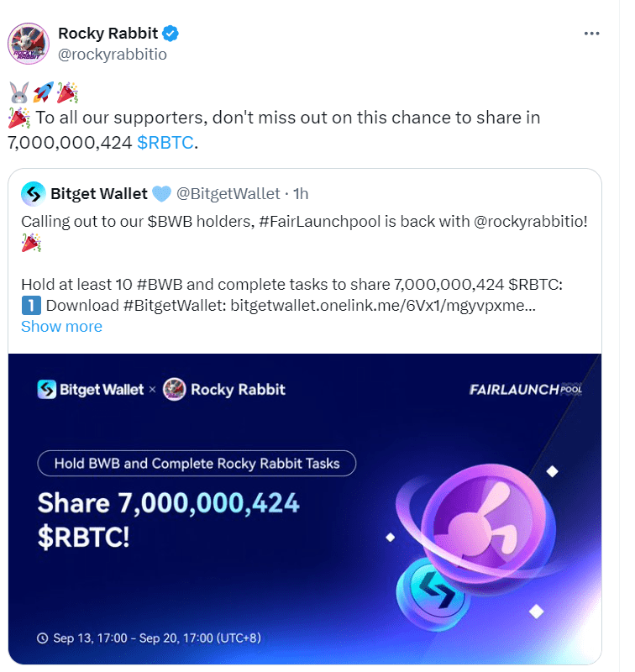Screen dimensions: 635x672
Task: Click Rocky Rabbit's verified blue checkmark badge
Action: (x=170, y=33)
